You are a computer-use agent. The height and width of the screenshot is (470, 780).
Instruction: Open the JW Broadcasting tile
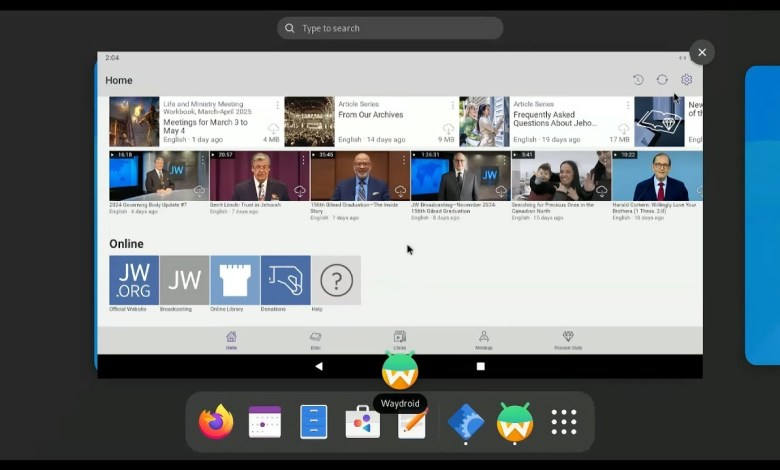click(x=184, y=280)
